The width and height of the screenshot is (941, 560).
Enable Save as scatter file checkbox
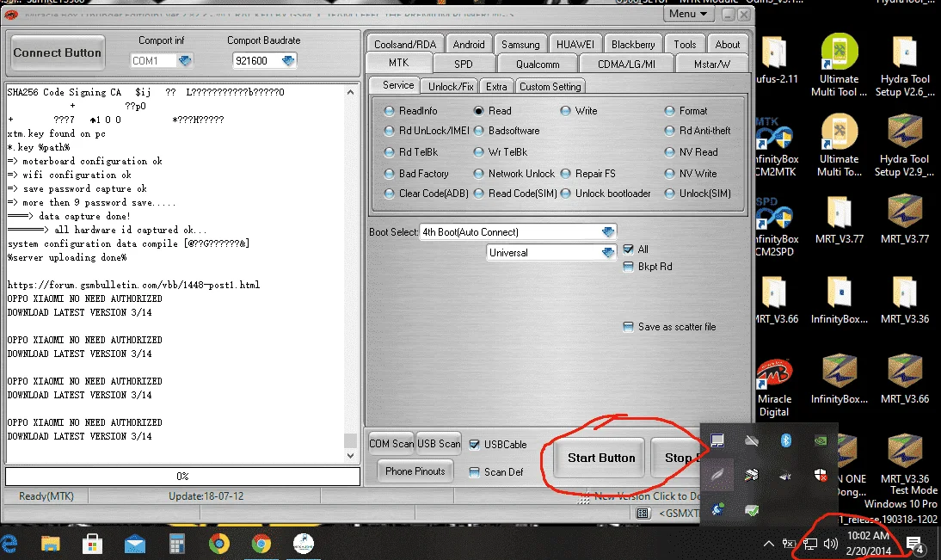coord(628,327)
